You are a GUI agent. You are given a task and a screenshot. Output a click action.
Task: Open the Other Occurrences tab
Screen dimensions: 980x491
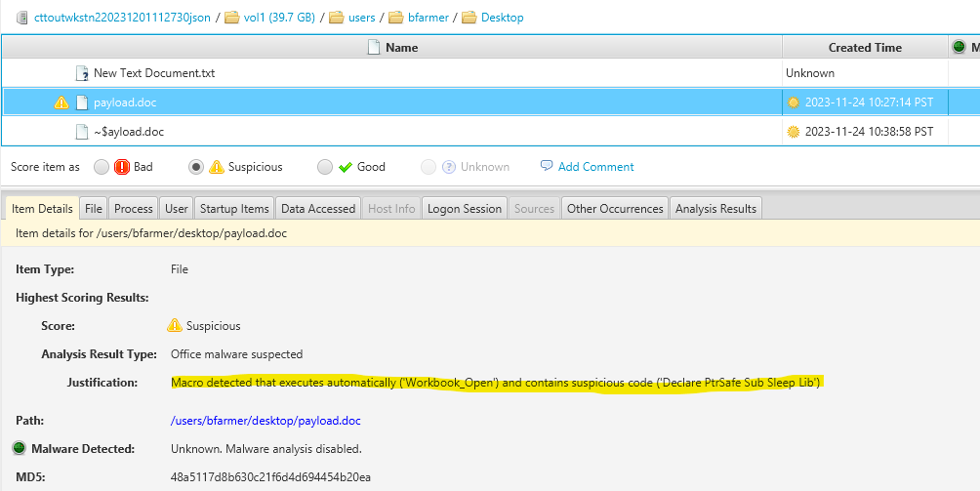pyautogui.click(x=615, y=208)
